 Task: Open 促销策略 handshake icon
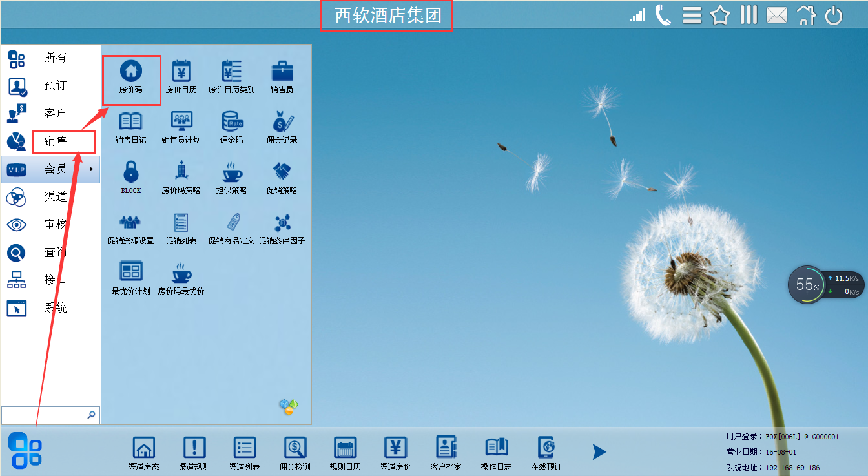282,177
